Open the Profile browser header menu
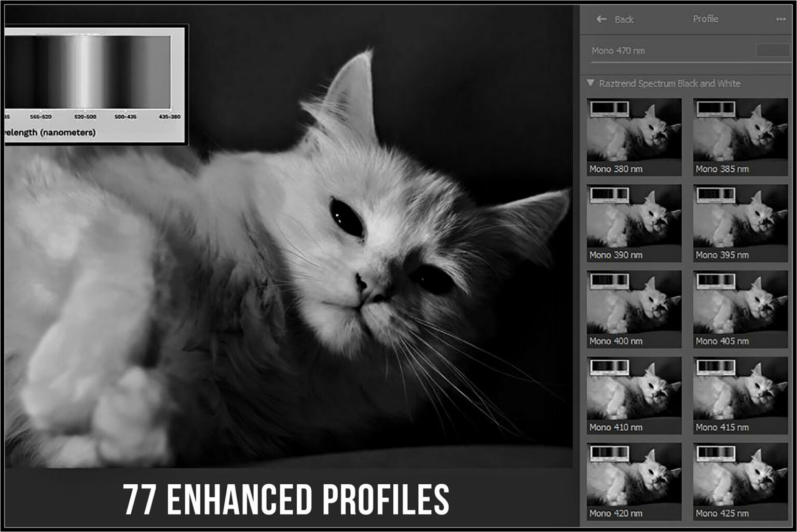This screenshot has height=532, width=797. (x=779, y=19)
